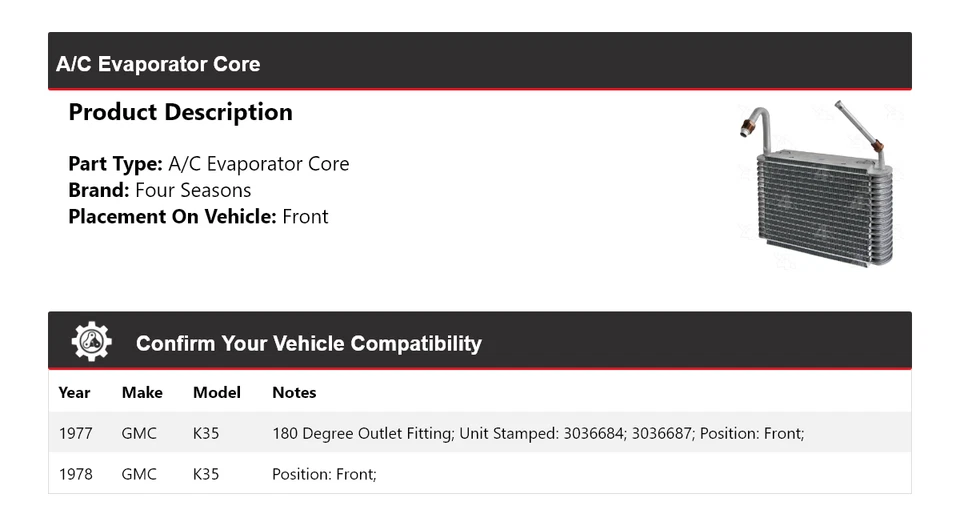Select the 1977 year cell
Image resolution: width=960 pixels, height=526 pixels.
pyautogui.click(x=75, y=433)
